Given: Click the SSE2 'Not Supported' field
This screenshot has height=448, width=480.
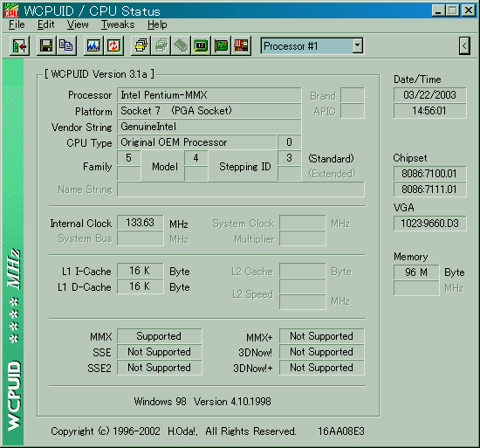Looking at the screenshot, I should coord(159,368).
